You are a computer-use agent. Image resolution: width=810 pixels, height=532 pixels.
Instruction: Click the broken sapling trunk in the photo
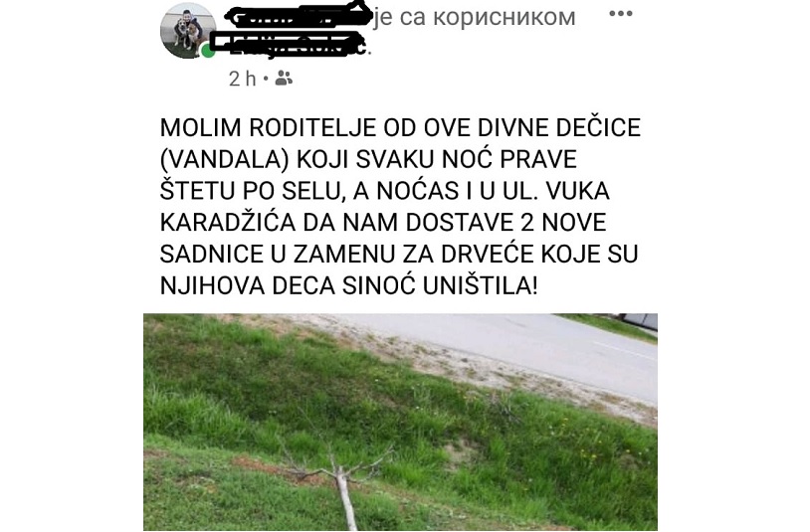pyautogui.click(x=346, y=499)
